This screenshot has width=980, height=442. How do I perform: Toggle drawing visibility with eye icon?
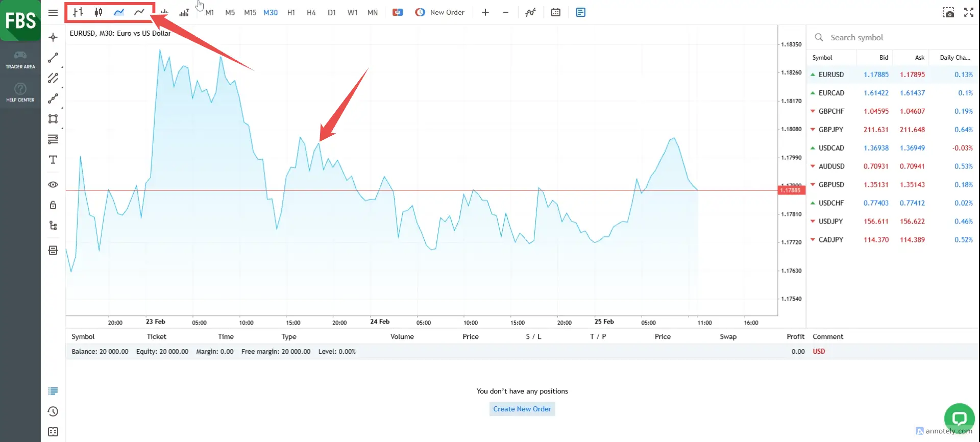click(53, 185)
